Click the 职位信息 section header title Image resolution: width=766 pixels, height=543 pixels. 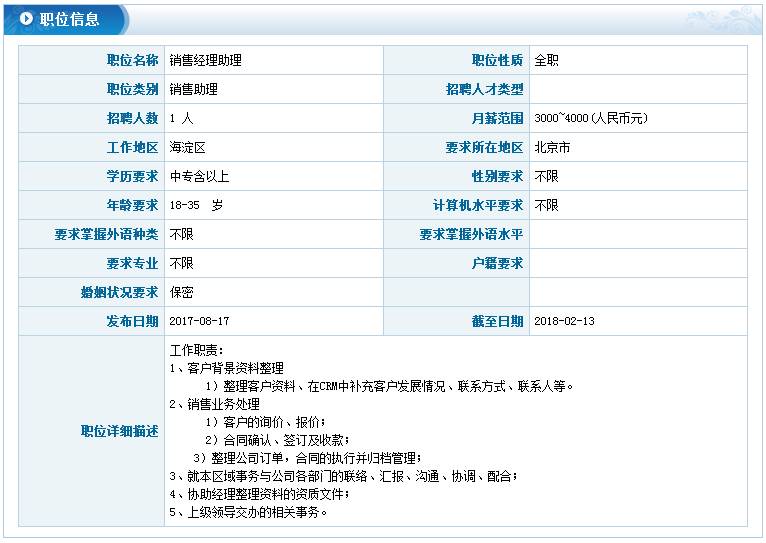(x=68, y=19)
